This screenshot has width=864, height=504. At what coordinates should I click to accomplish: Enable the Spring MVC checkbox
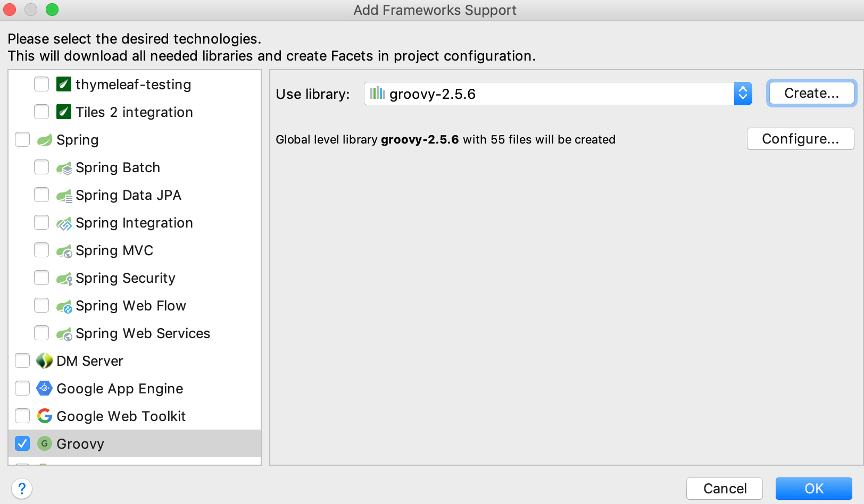coord(41,250)
